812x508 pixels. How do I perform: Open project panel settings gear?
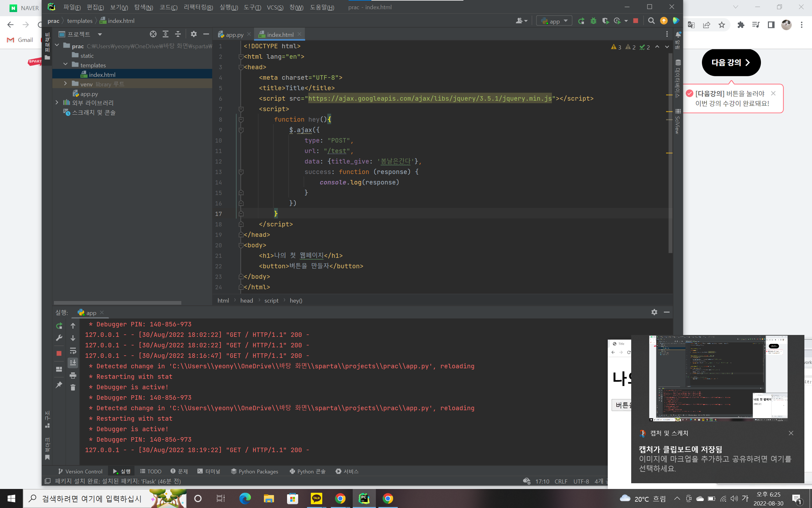pyautogui.click(x=193, y=34)
